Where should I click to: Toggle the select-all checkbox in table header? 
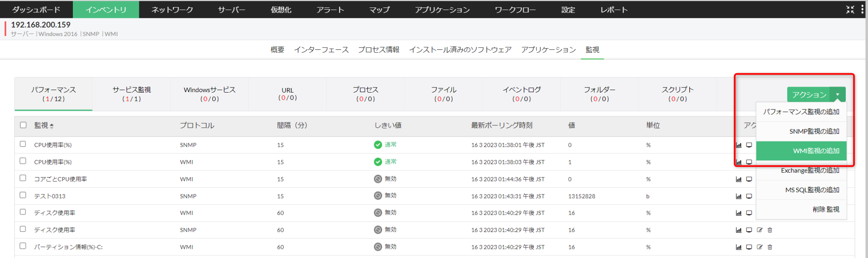click(x=23, y=125)
